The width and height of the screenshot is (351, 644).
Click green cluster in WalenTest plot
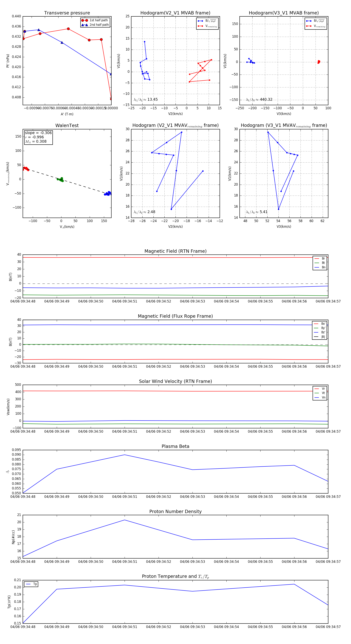point(60,180)
